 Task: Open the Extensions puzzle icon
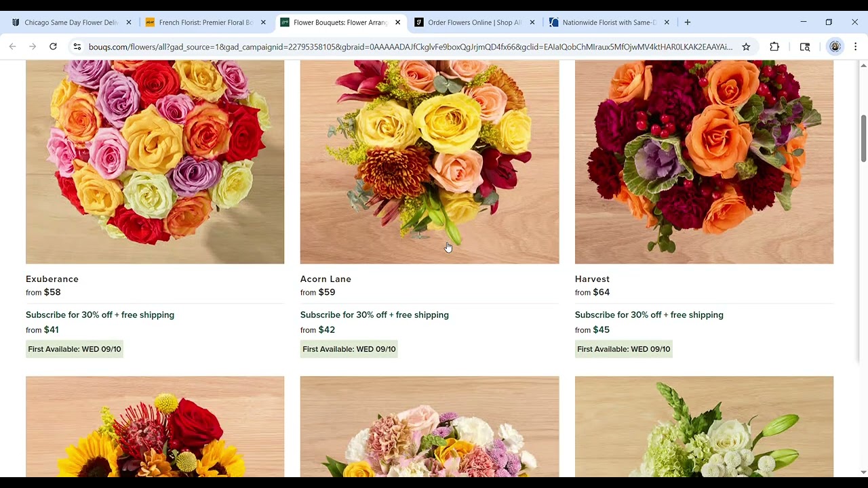point(774,47)
